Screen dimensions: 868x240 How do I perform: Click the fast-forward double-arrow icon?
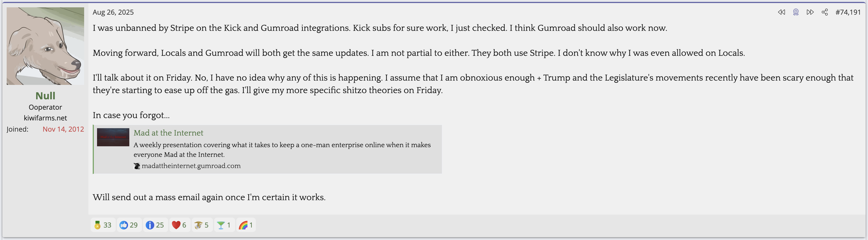click(x=810, y=12)
